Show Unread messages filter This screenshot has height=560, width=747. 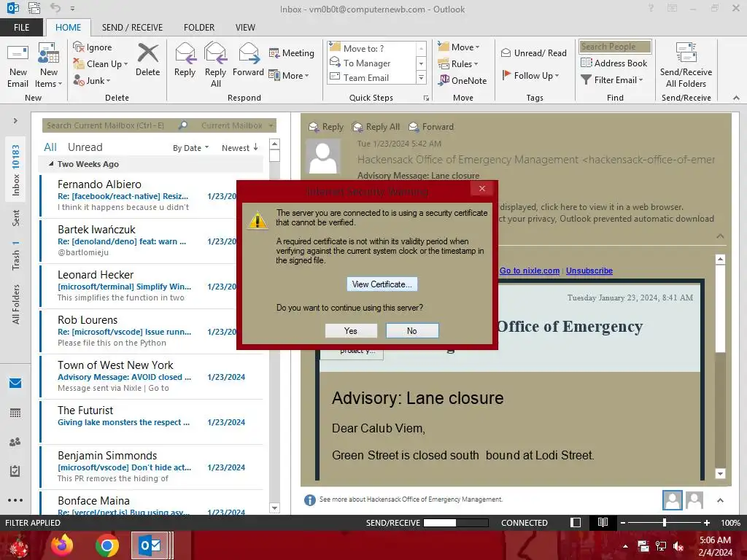[x=85, y=147]
